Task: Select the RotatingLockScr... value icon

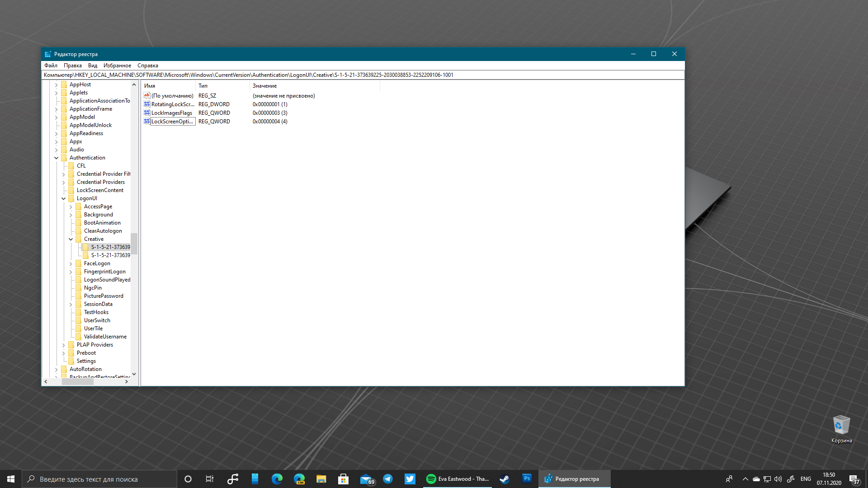Action: point(147,104)
